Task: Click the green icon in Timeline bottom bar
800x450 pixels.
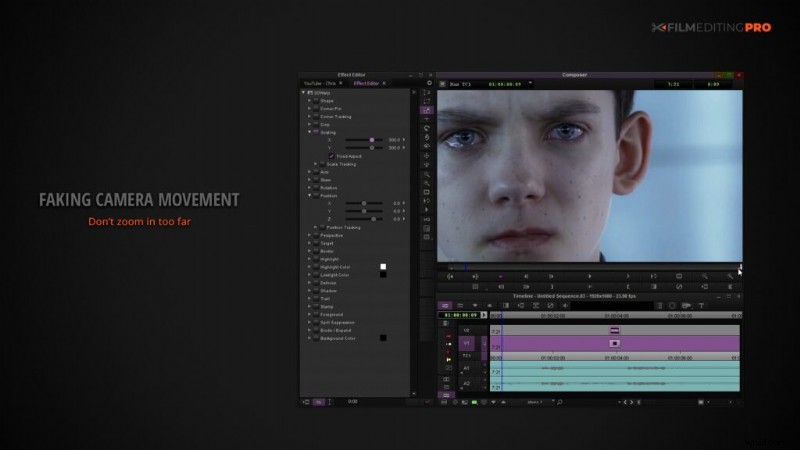Action: 474,402
